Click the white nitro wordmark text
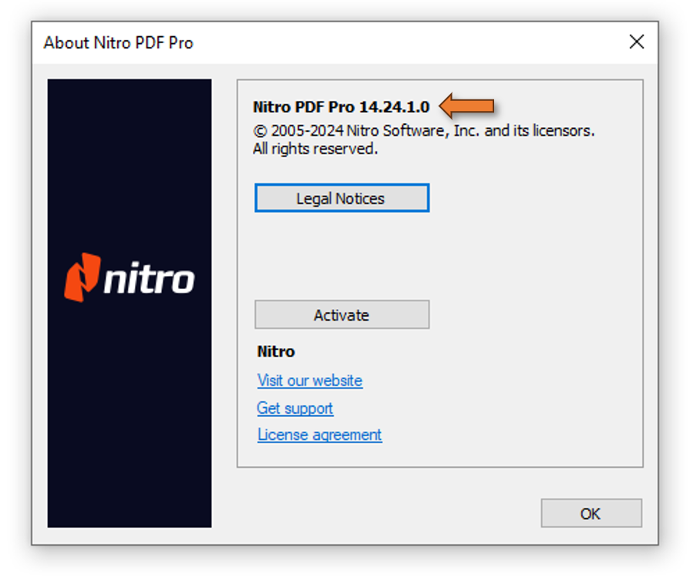Viewport: 700px width, 588px height. pos(149,278)
